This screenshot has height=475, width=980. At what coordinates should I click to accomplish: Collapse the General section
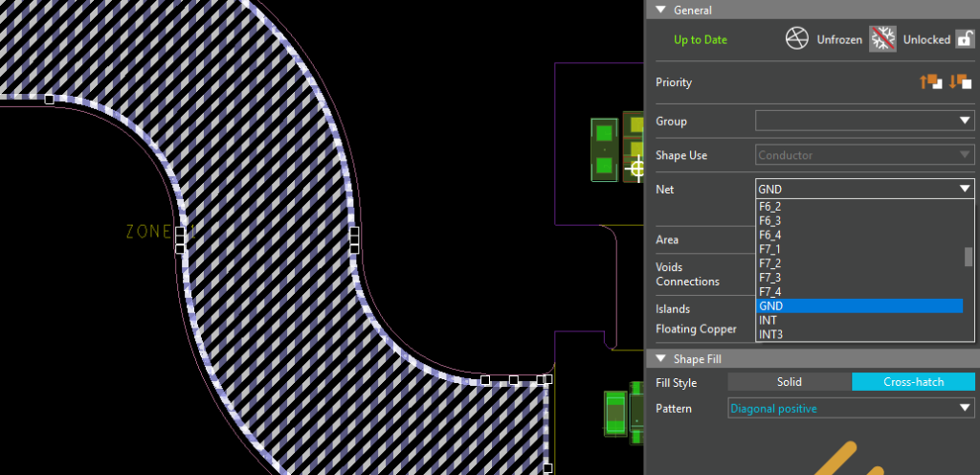659,10
